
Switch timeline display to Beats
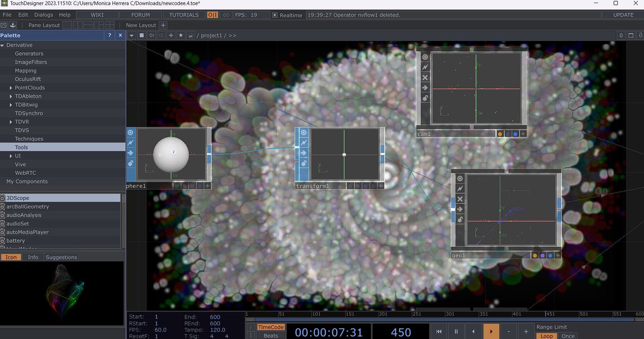[x=270, y=335]
